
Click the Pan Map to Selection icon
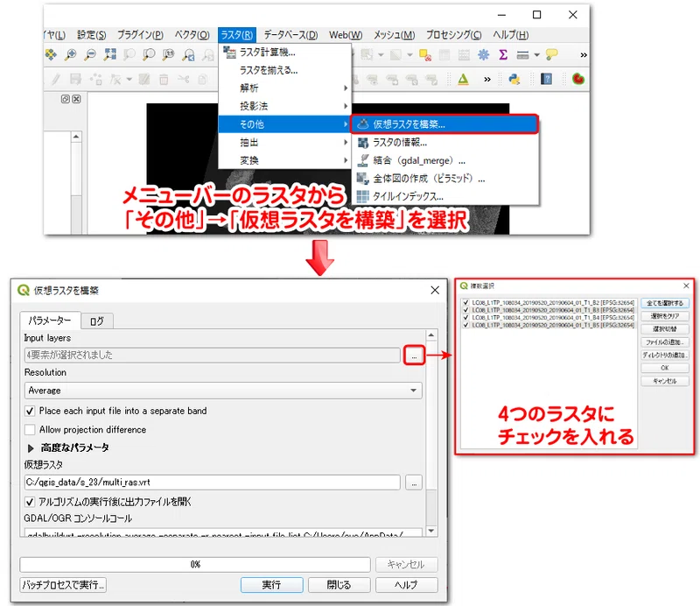(51, 54)
